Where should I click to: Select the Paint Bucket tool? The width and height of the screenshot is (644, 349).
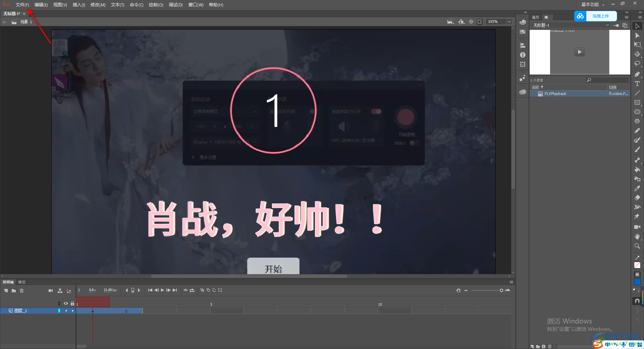pyautogui.click(x=637, y=169)
